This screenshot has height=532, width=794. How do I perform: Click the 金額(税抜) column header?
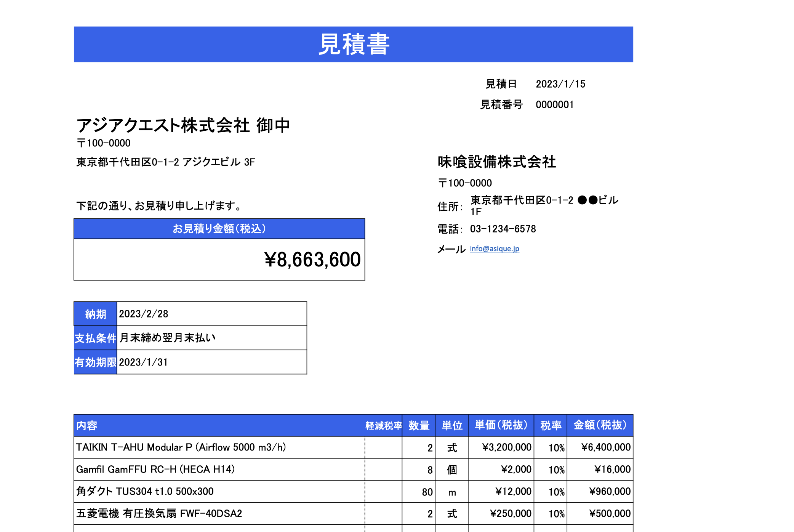pyautogui.click(x=600, y=425)
